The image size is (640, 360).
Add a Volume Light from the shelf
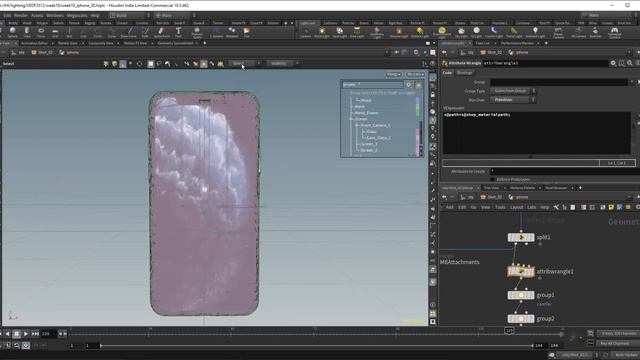[399, 32]
